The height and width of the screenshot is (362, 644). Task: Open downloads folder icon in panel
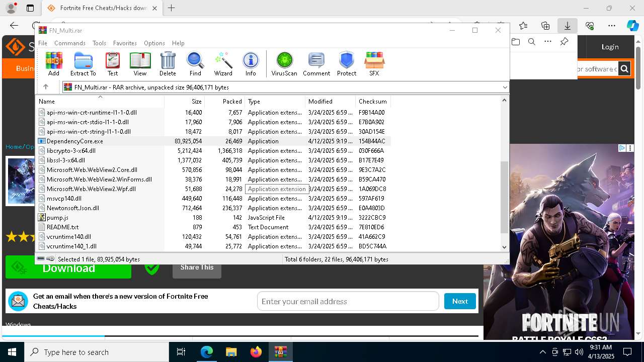click(516, 42)
